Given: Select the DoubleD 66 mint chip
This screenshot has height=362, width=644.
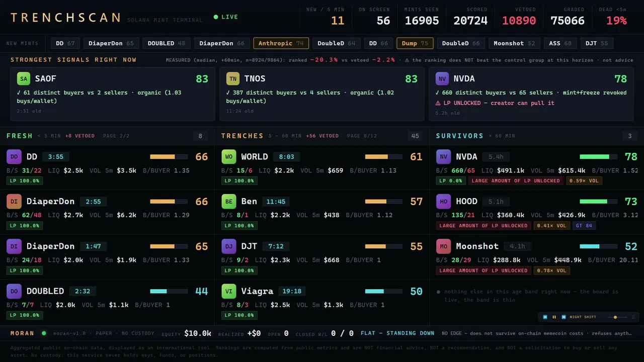Looking at the screenshot, I should tap(461, 43).
